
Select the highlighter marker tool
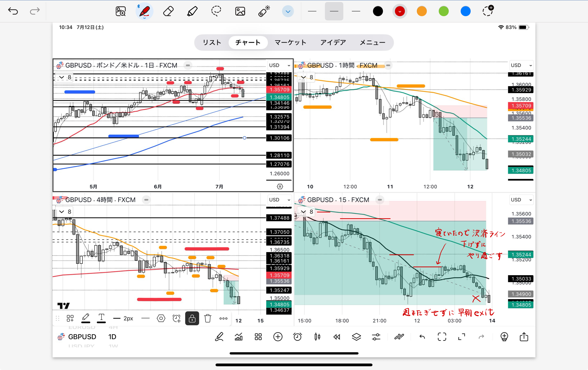tap(192, 11)
